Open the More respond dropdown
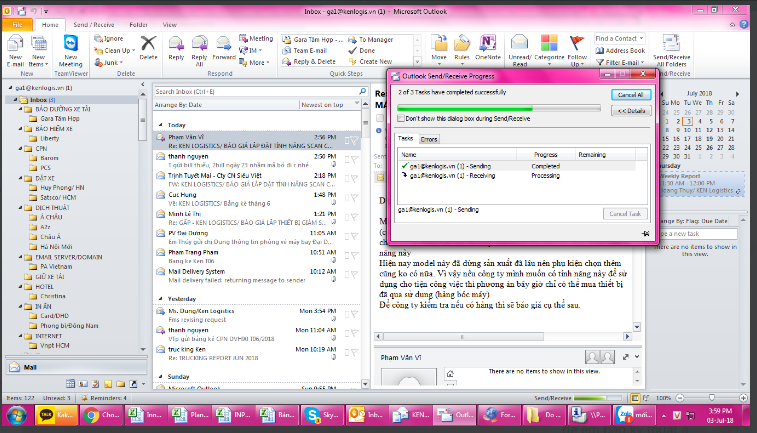 pyautogui.click(x=268, y=62)
